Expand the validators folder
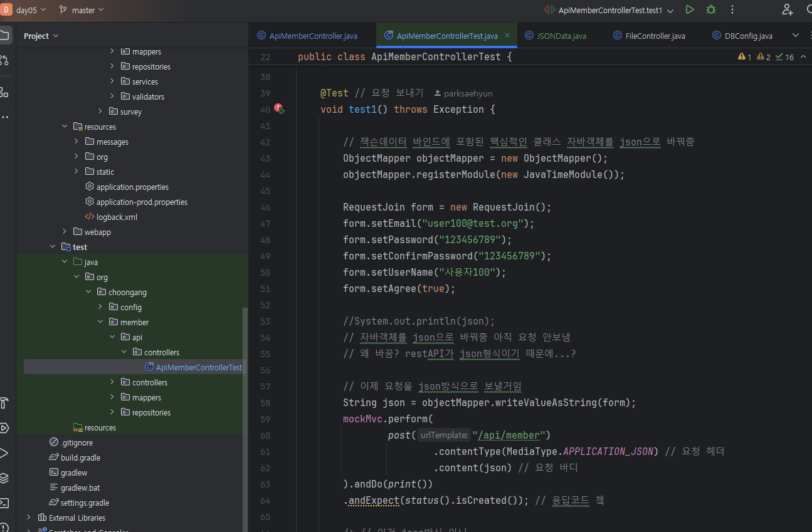Screen dimensions: 812x532 pyautogui.click(x=112, y=96)
